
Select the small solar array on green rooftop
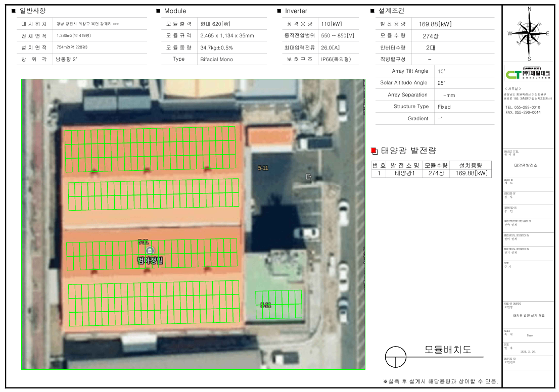coord(278,304)
